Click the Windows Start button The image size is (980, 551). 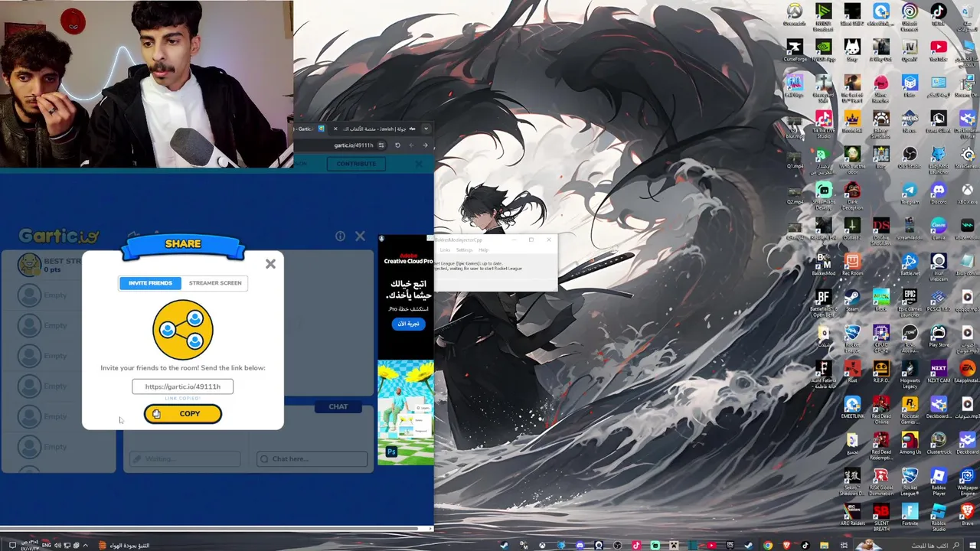click(x=972, y=545)
